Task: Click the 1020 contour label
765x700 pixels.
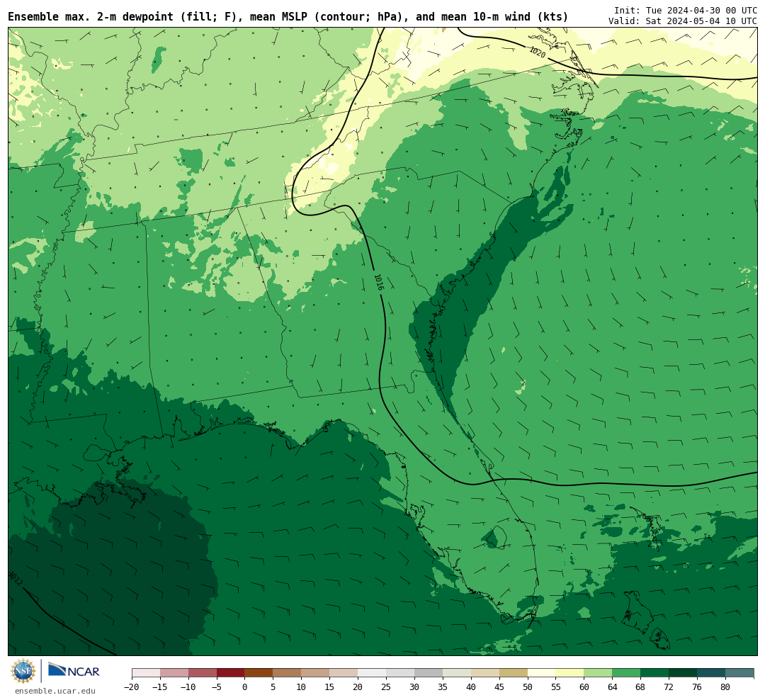Action: coord(537,52)
